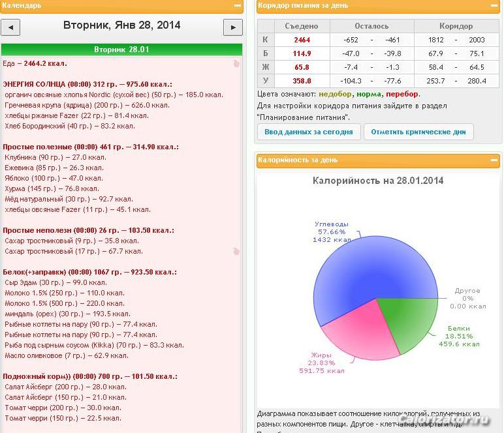Screen dimensions: 504x433
Task: Click the Коридор column header
Action: [x=456, y=26]
